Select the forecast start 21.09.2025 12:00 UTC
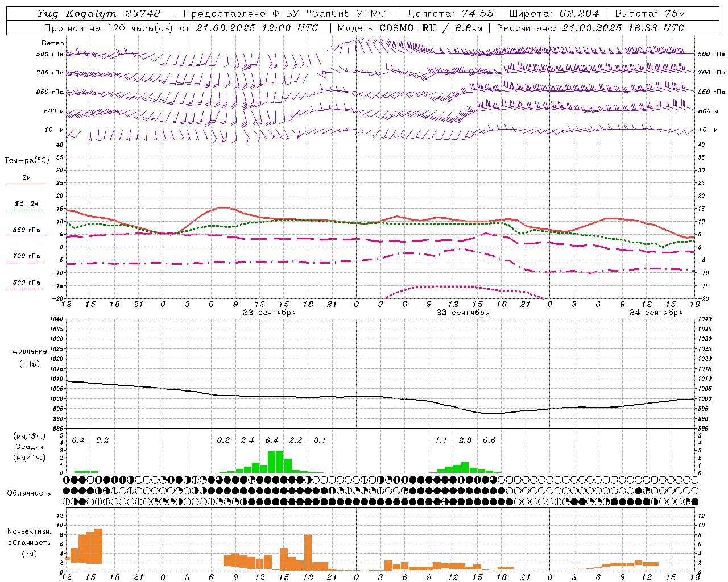This screenshot has height=582, width=728. (257, 28)
